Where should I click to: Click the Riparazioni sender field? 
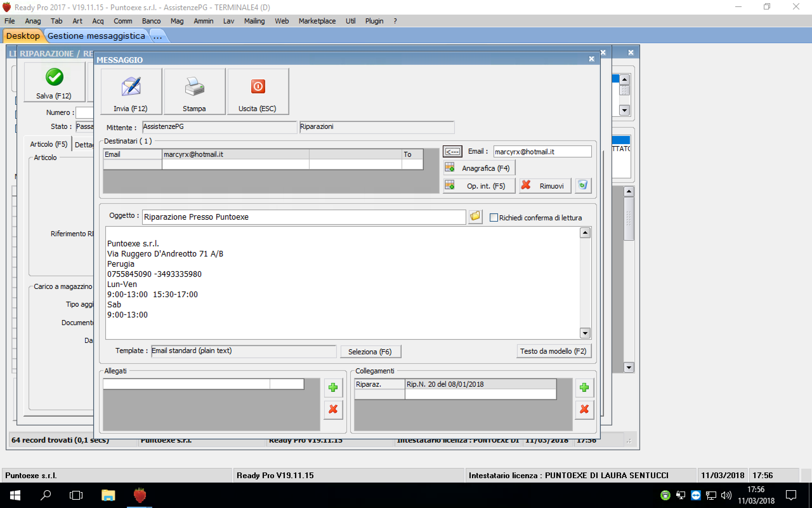point(377,127)
